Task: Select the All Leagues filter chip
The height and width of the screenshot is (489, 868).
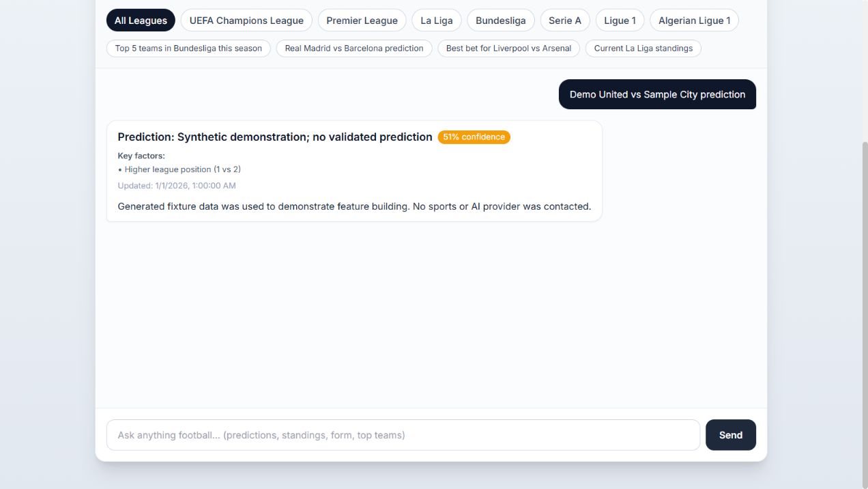Action: 141,20
